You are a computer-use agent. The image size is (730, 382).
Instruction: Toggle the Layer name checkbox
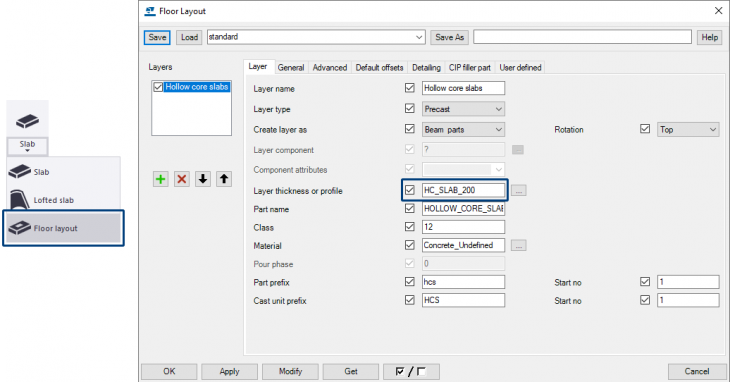pos(410,88)
